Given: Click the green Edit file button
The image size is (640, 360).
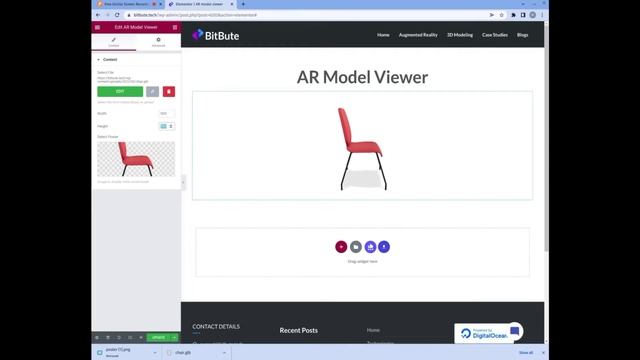Looking at the screenshot, I should coord(120,91).
